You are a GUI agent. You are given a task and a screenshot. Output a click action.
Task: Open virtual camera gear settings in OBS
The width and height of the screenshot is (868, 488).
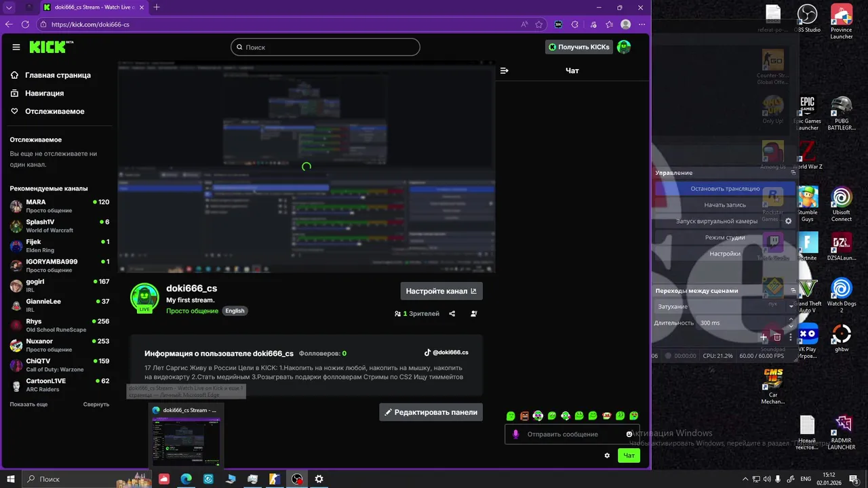[x=788, y=221]
